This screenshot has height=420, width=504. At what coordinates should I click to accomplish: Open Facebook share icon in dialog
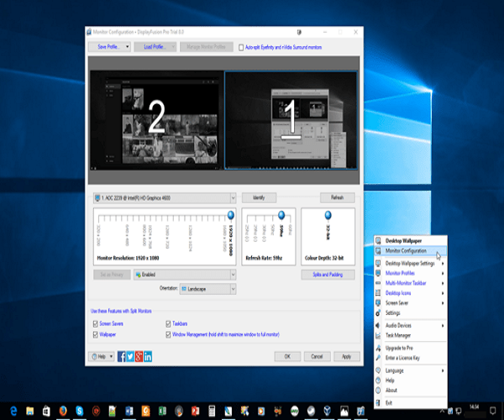(x=122, y=356)
